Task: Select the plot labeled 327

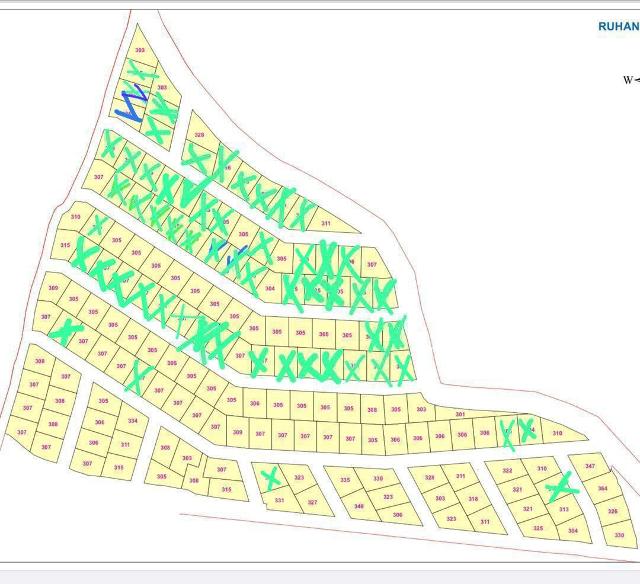Action: coord(312,502)
